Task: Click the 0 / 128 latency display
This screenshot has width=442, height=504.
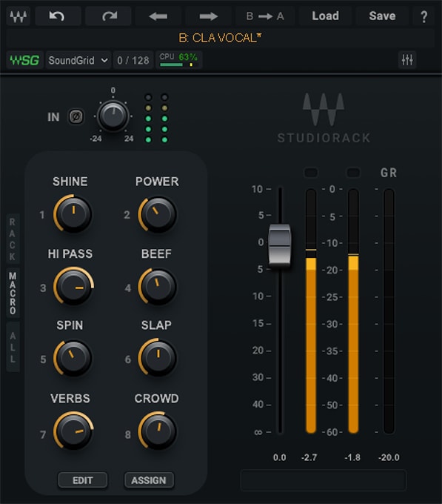Action: point(133,60)
